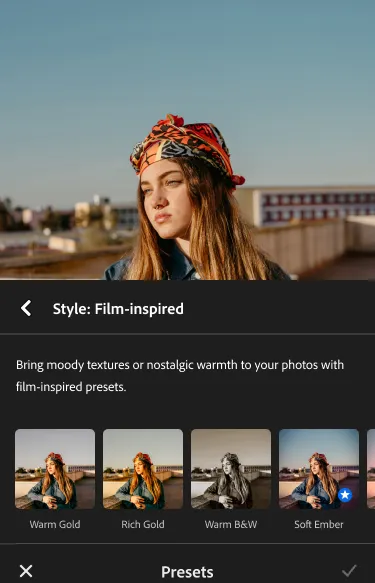Select the 'Rich Gold' label
Screen dimensions: 375x583
click(x=143, y=524)
